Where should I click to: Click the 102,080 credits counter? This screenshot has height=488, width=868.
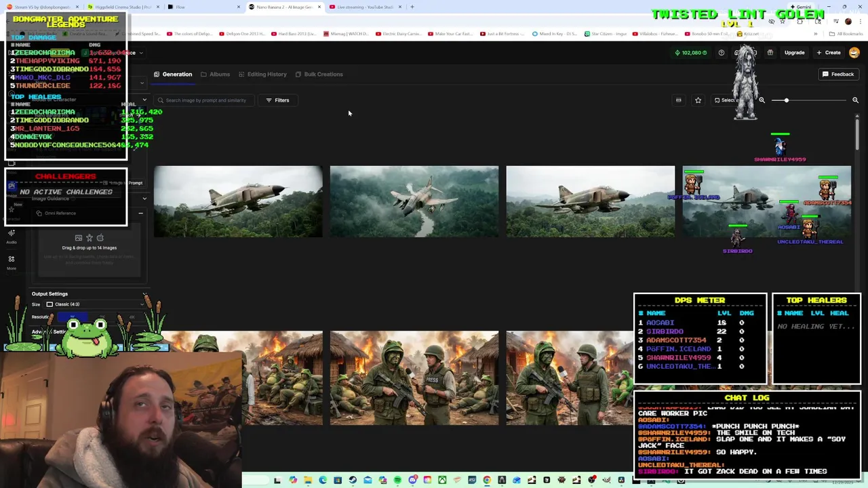691,53
